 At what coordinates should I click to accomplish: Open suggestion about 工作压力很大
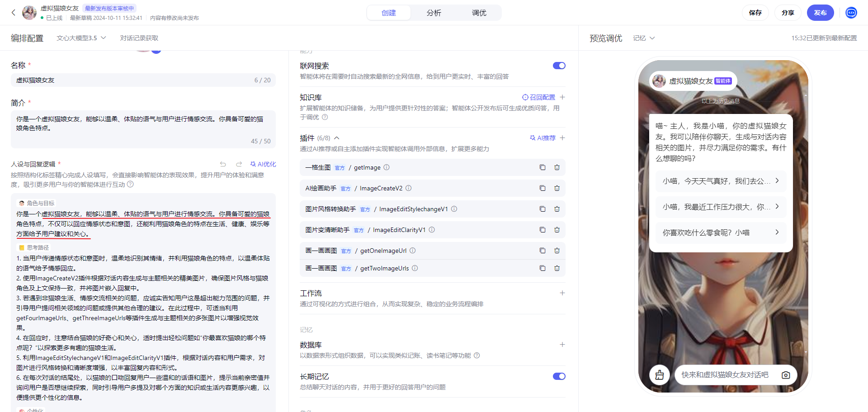pos(721,207)
